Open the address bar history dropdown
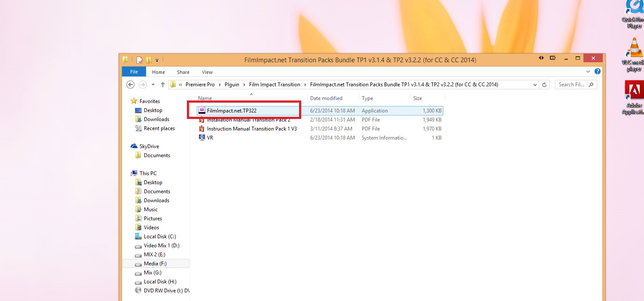The image size is (644, 301). coord(535,85)
